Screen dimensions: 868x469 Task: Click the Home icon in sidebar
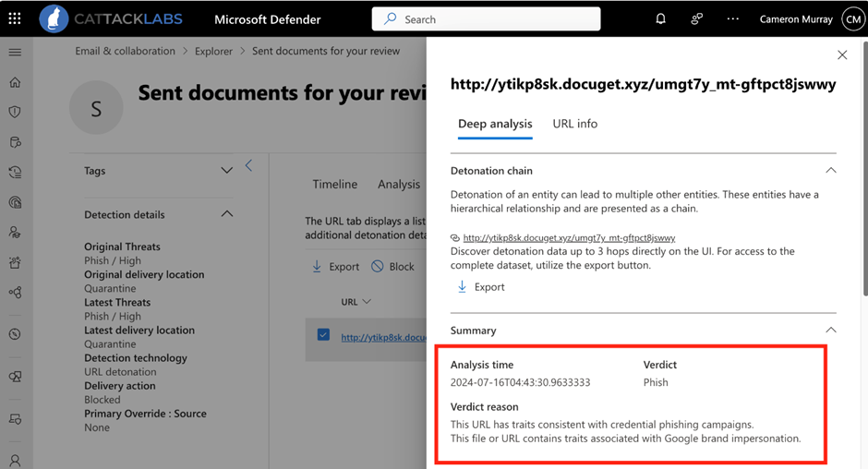pyautogui.click(x=15, y=82)
